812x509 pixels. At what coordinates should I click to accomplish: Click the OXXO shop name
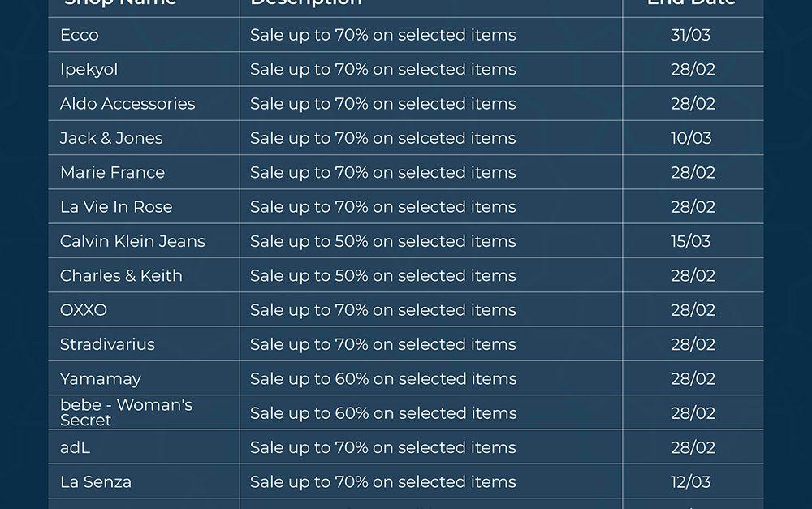click(84, 310)
